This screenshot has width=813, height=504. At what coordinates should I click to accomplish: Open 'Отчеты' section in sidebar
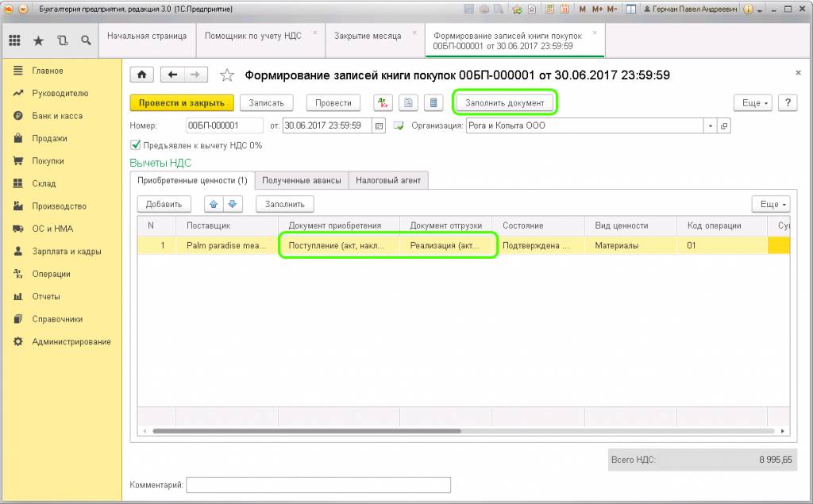pyautogui.click(x=61, y=297)
